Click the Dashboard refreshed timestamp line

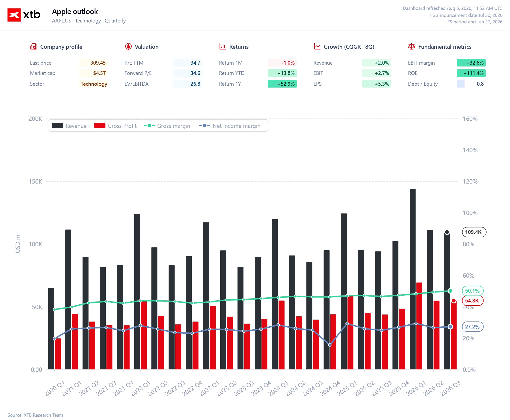click(452, 8)
